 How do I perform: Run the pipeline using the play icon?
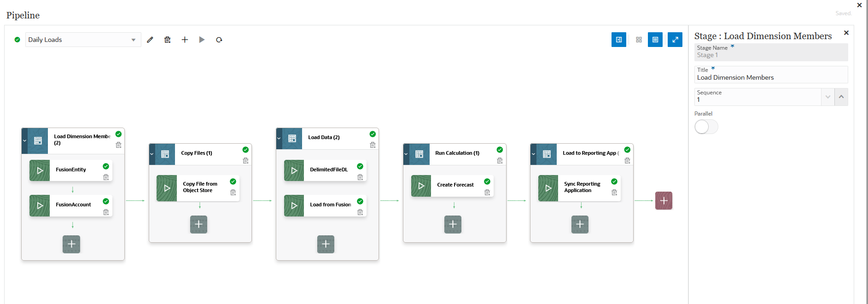[202, 40]
